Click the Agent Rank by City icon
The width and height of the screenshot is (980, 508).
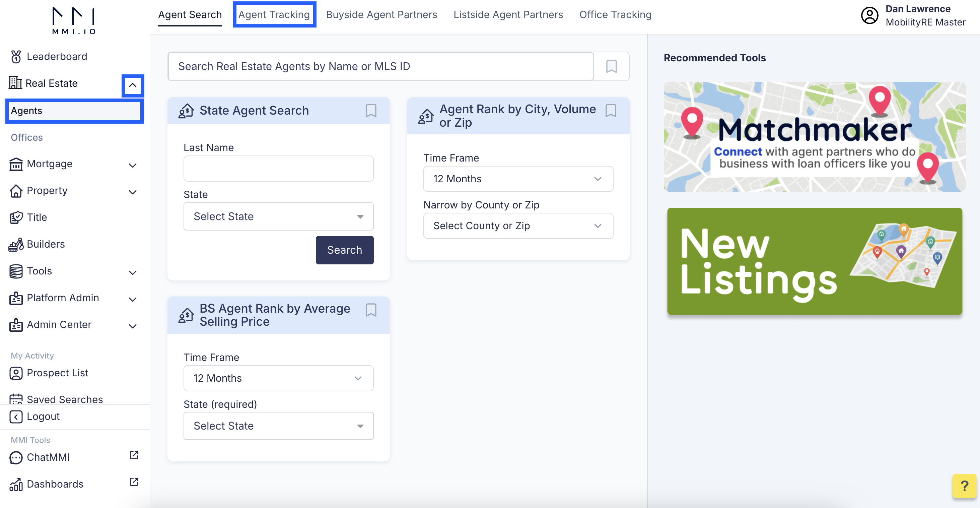(426, 116)
